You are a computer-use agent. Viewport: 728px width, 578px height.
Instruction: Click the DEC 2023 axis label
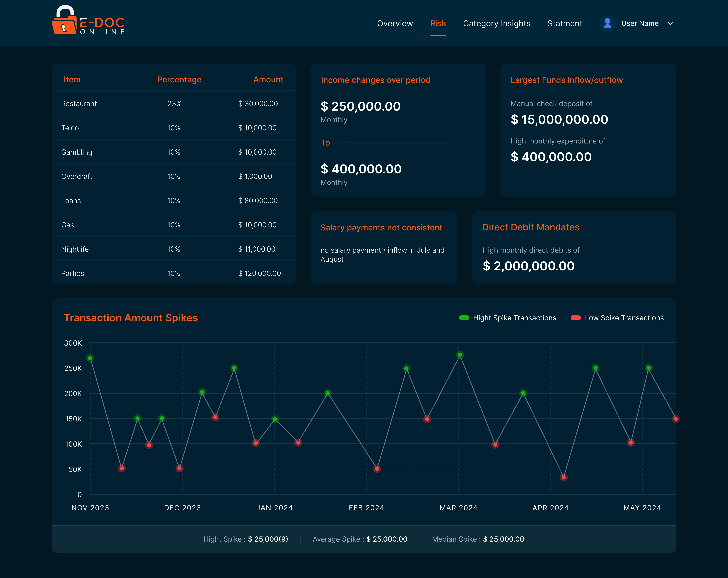182,508
